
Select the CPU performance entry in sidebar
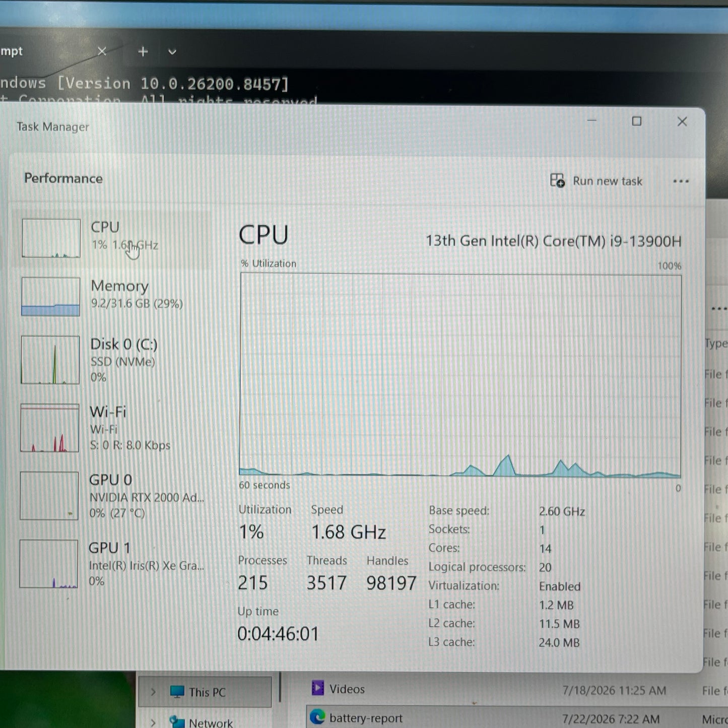tap(112, 238)
